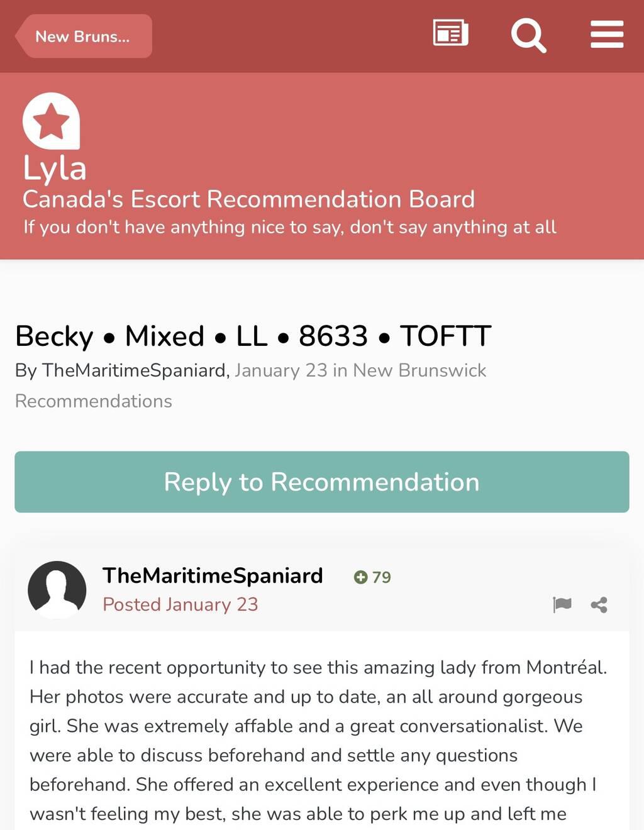The height and width of the screenshot is (830, 644).
Task: Share this post via share icon
Action: (599, 605)
